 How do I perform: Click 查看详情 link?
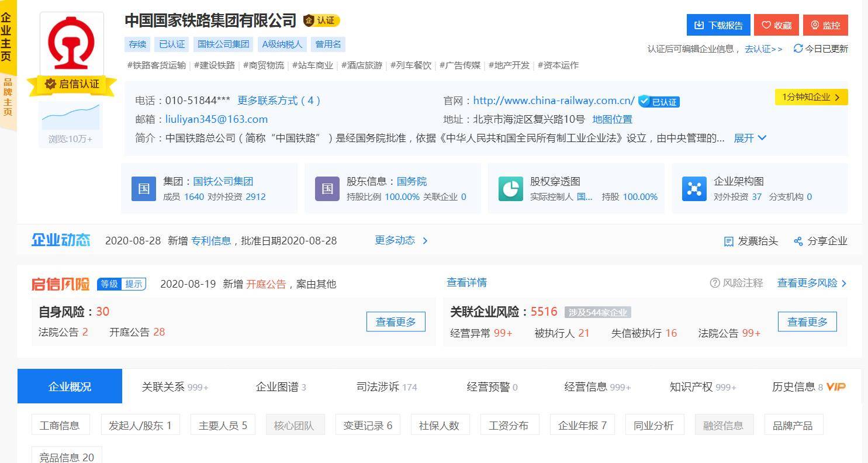coord(467,283)
